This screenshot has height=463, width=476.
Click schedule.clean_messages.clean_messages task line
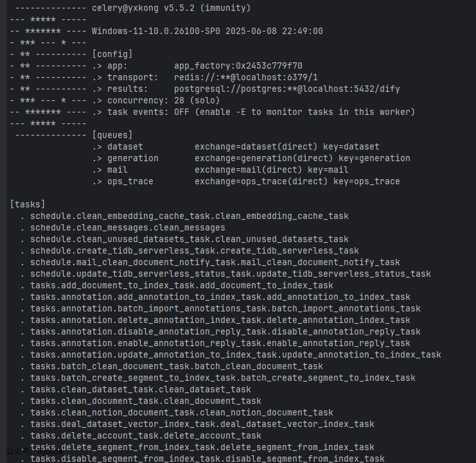pyautogui.click(x=127, y=227)
